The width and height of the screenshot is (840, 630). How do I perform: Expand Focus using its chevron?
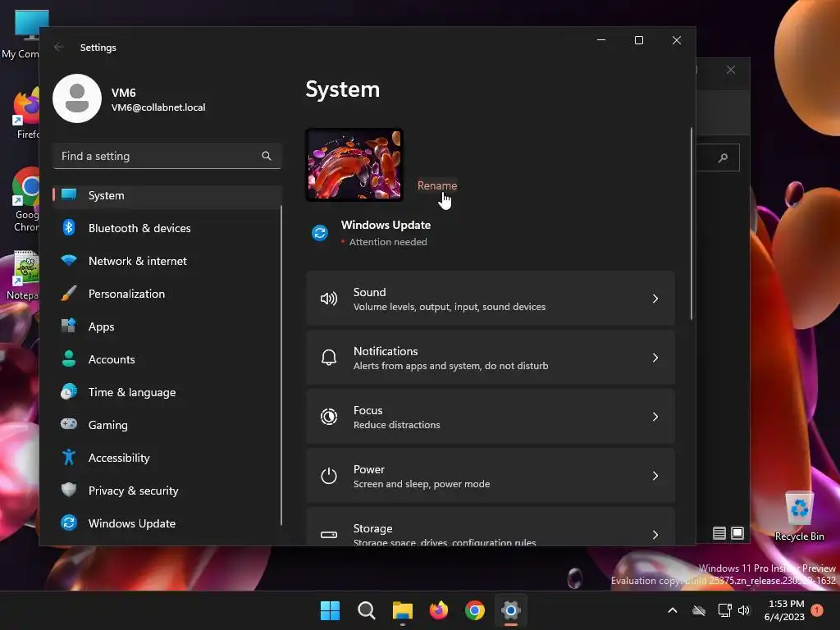click(655, 416)
